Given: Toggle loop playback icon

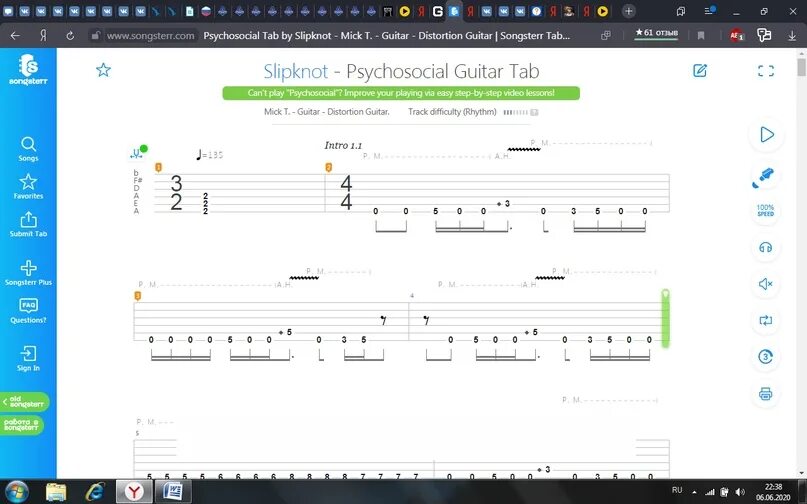Looking at the screenshot, I should [x=765, y=320].
